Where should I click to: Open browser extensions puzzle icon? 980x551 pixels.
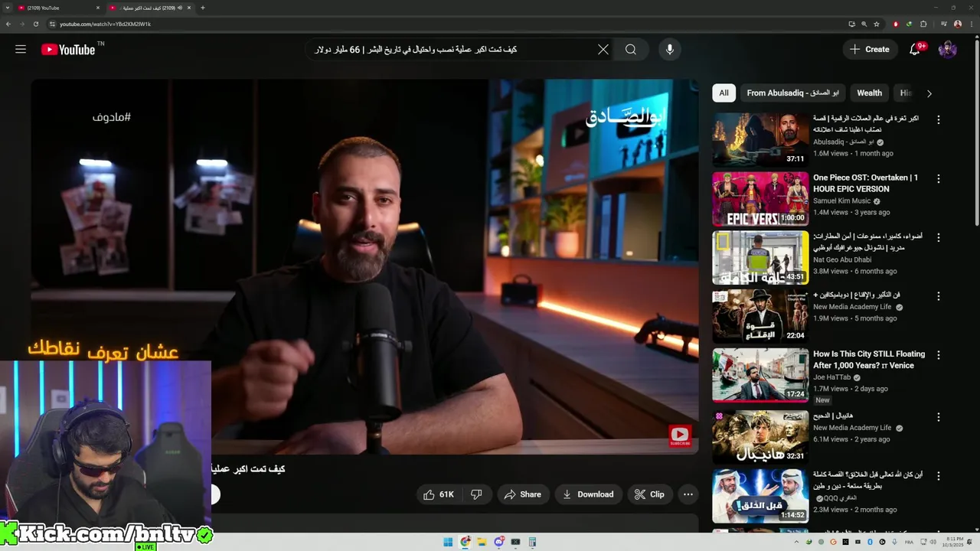pyautogui.click(x=923, y=24)
